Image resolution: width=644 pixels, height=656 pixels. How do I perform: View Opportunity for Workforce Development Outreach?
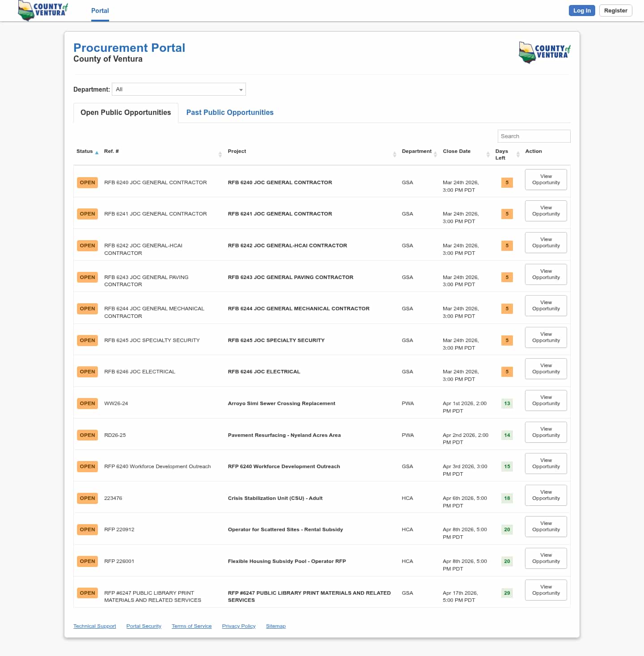coord(546,463)
